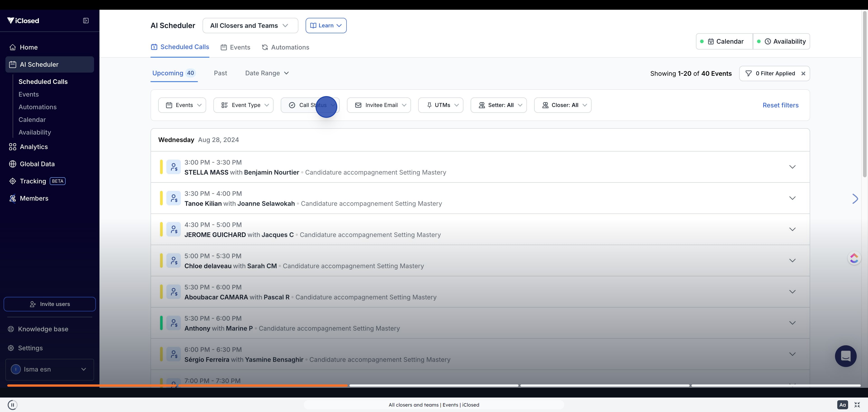
Task: Click the Reset filters link
Action: (x=780, y=105)
